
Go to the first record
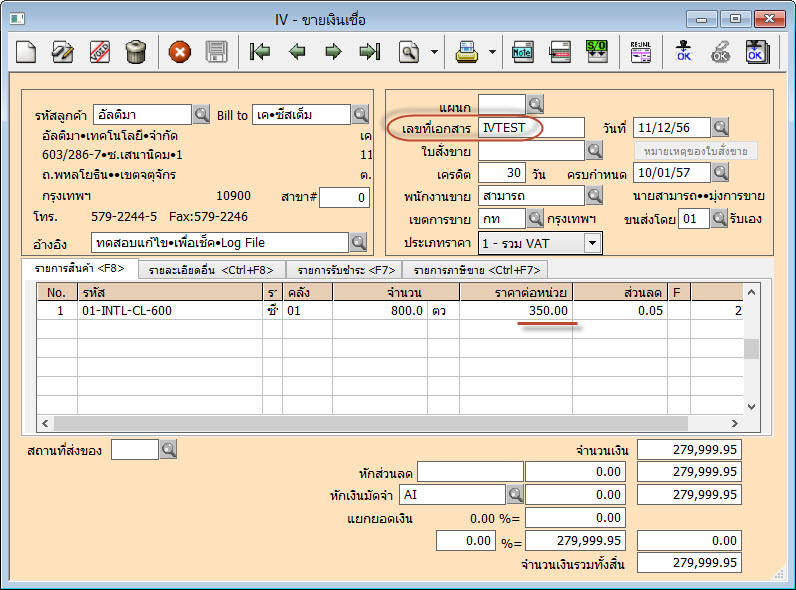click(x=261, y=52)
